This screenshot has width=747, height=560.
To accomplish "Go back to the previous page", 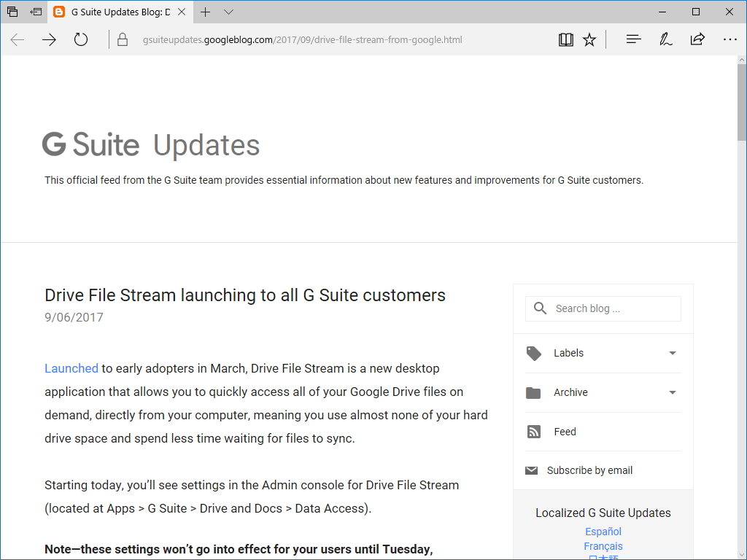I will (x=16, y=39).
